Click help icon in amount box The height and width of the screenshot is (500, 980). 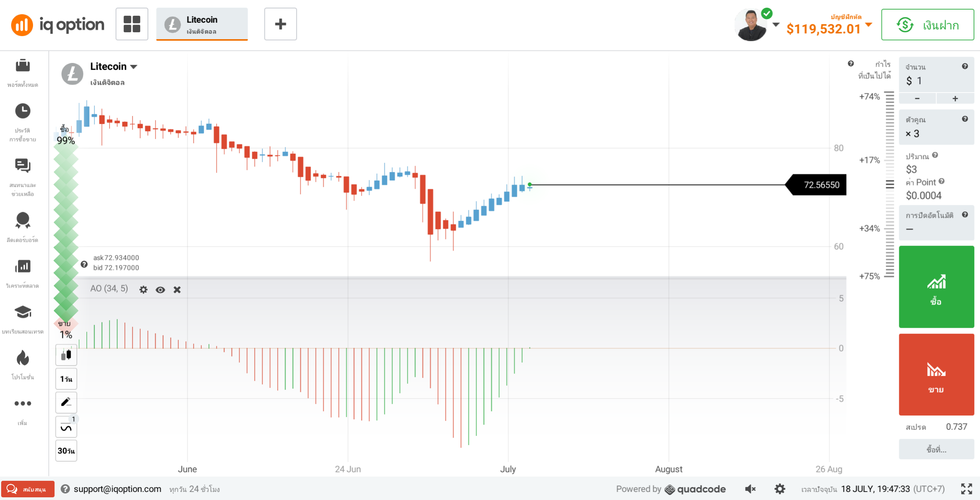pos(965,66)
